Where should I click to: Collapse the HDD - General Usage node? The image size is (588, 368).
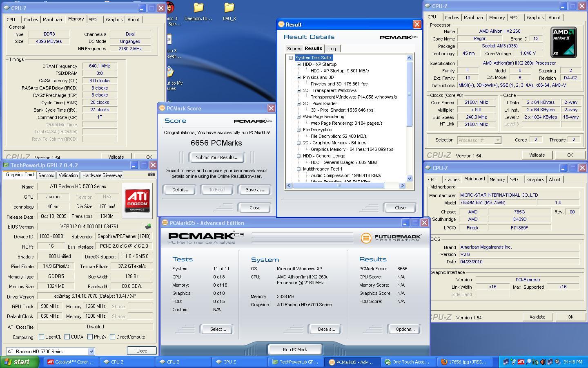tap(298, 156)
